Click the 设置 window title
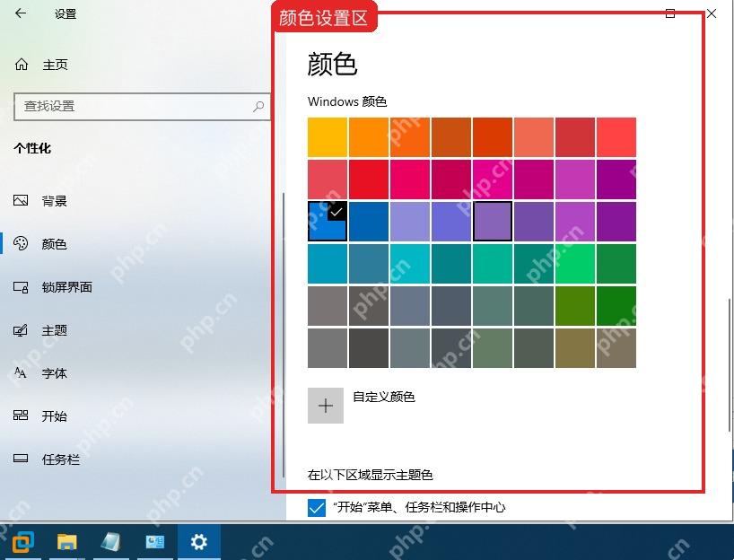734x560 pixels. pos(66,14)
